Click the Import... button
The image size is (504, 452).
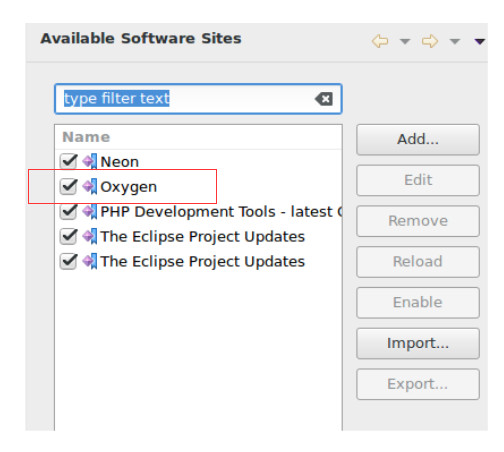[x=418, y=343]
